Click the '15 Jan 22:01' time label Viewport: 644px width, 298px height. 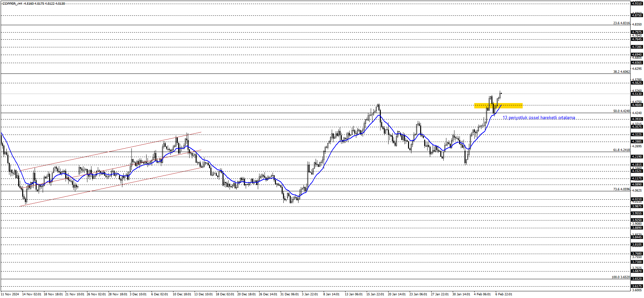[x=375, y=294]
